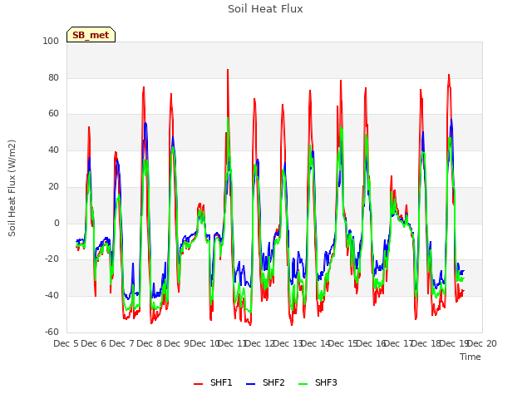This screenshot has width=532, height=399.
Task: Click the -60 y-axis tick label
Action: (52, 332)
